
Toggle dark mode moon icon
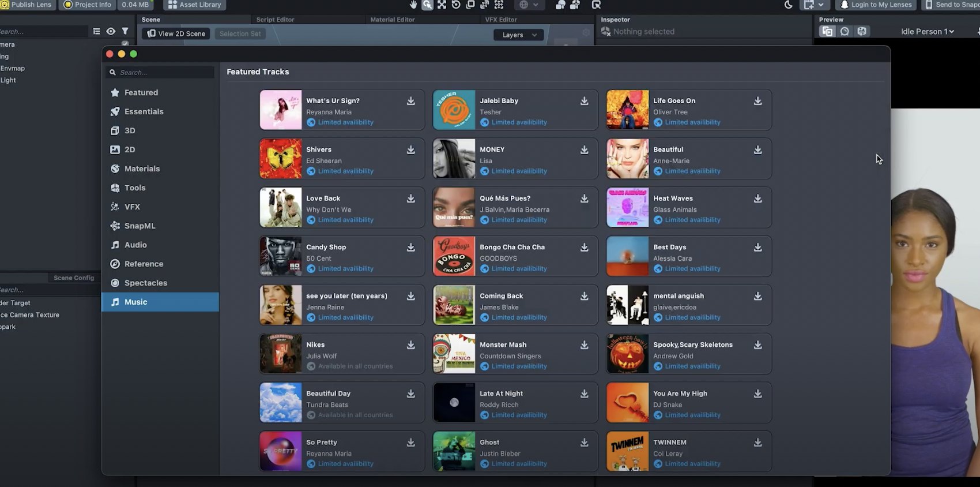[789, 5]
